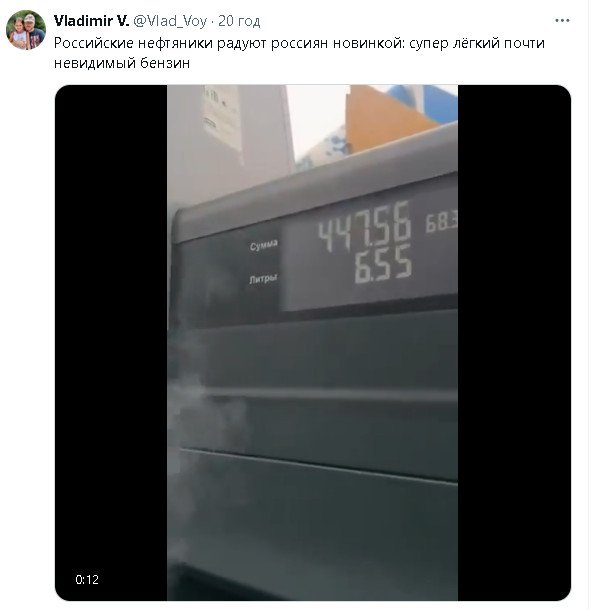
Task: Open the @Vlad_Voy handle link
Action: [170, 21]
